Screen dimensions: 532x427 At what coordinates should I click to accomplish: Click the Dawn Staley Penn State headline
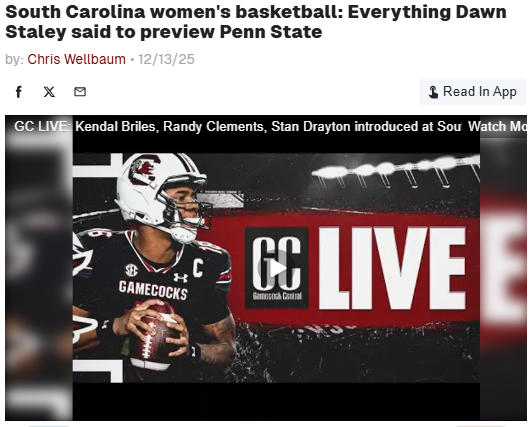point(256,22)
